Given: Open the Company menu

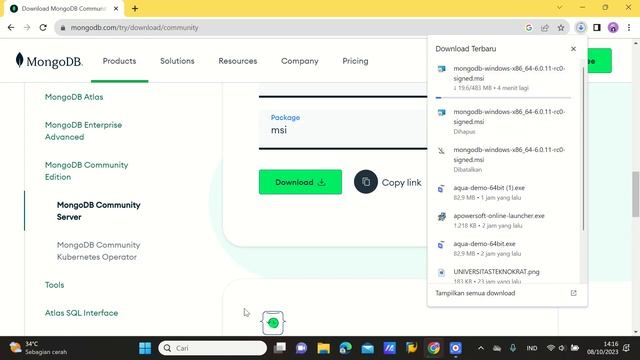Looking at the screenshot, I should point(300,61).
